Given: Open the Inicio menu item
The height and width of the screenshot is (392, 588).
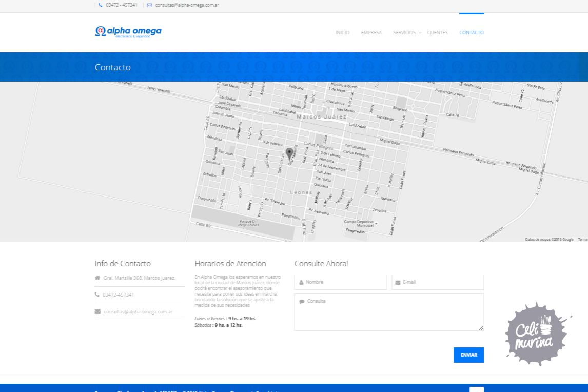Looking at the screenshot, I should [342, 33].
